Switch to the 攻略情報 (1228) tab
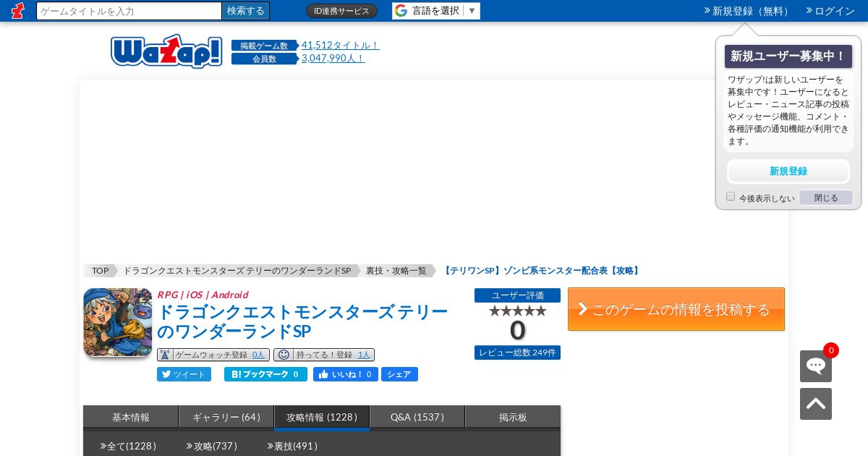The height and width of the screenshot is (456, 868). tap(322, 418)
